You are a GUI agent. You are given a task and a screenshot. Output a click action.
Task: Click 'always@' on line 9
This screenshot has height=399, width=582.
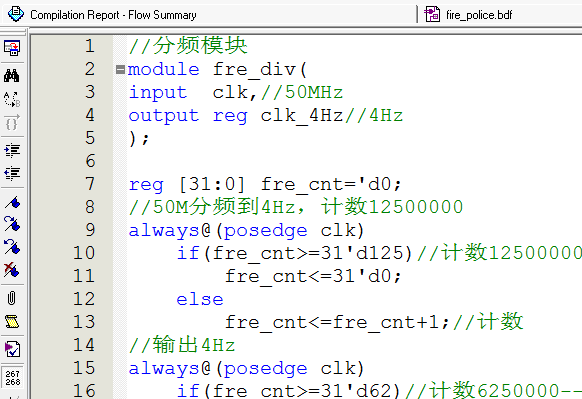[170, 230]
